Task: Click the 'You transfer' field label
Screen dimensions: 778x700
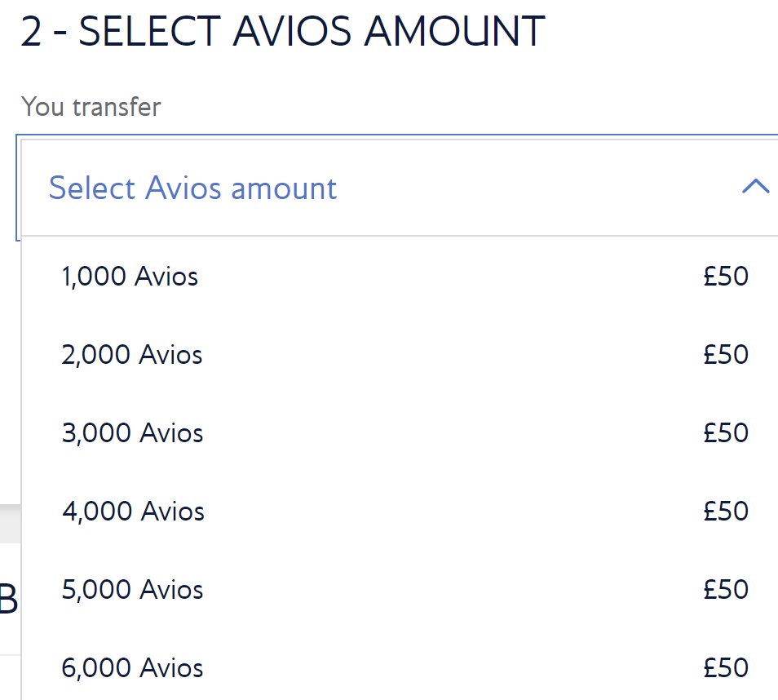Action: point(91,106)
